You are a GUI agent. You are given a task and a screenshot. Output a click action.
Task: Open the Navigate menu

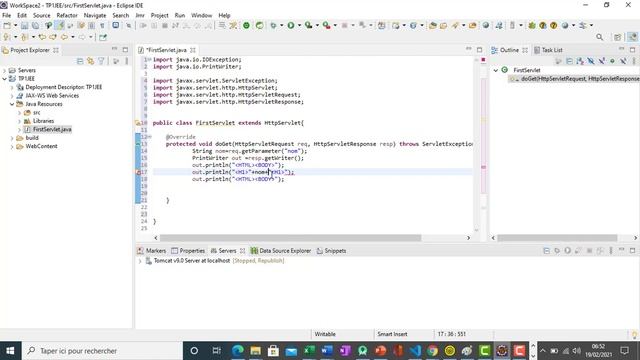95,15
